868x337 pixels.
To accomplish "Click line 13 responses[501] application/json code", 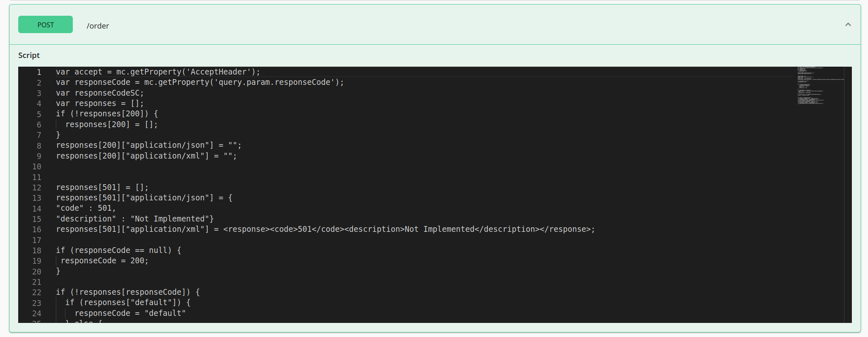I will click(144, 197).
